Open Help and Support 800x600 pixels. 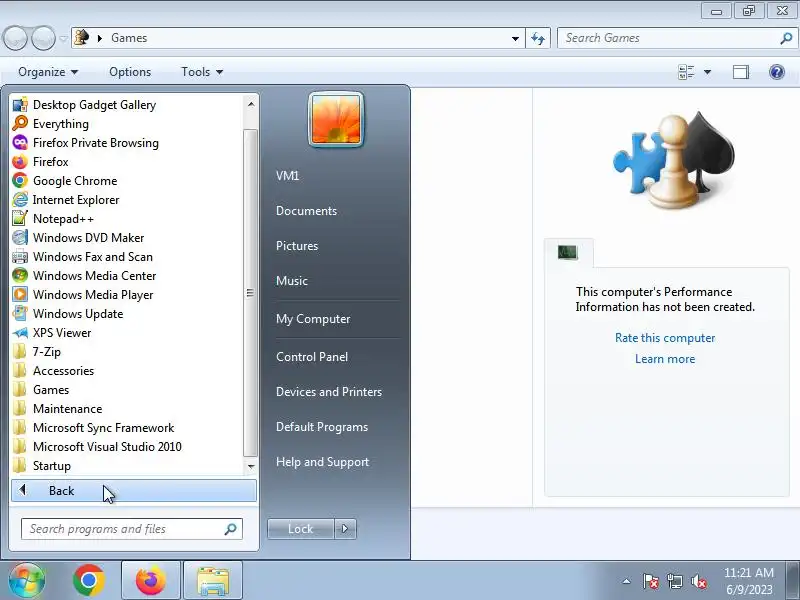(x=322, y=462)
